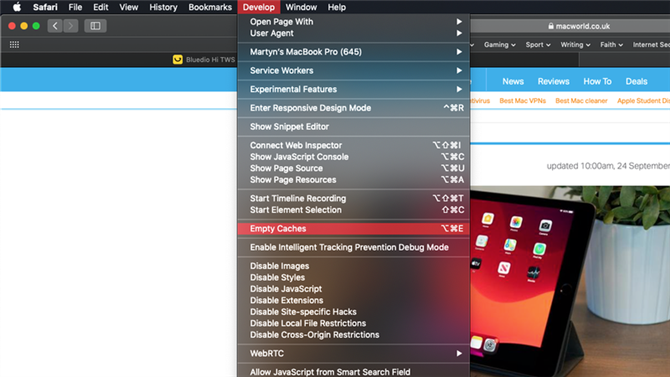Screen dimensions: 670x377
Task: Expand Martyn's MacBook Pro (645) submenu
Action: pos(354,52)
